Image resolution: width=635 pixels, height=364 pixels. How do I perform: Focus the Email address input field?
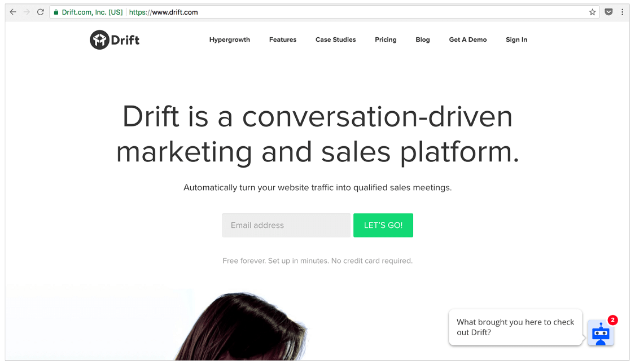click(x=286, y=225)
